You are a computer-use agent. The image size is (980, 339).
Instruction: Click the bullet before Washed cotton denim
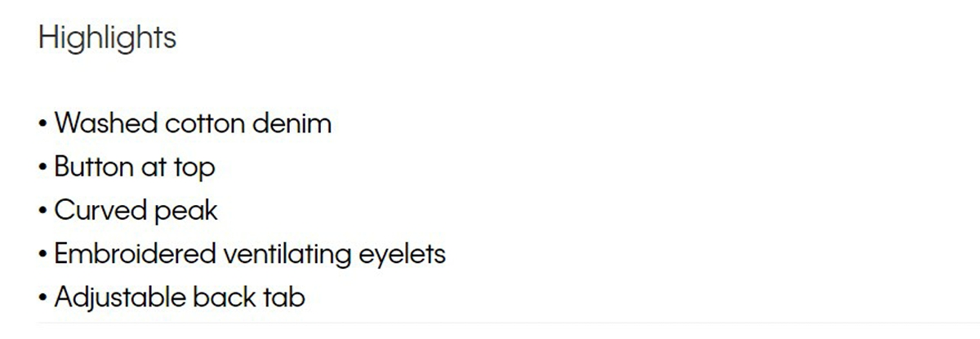pos(43,126)
